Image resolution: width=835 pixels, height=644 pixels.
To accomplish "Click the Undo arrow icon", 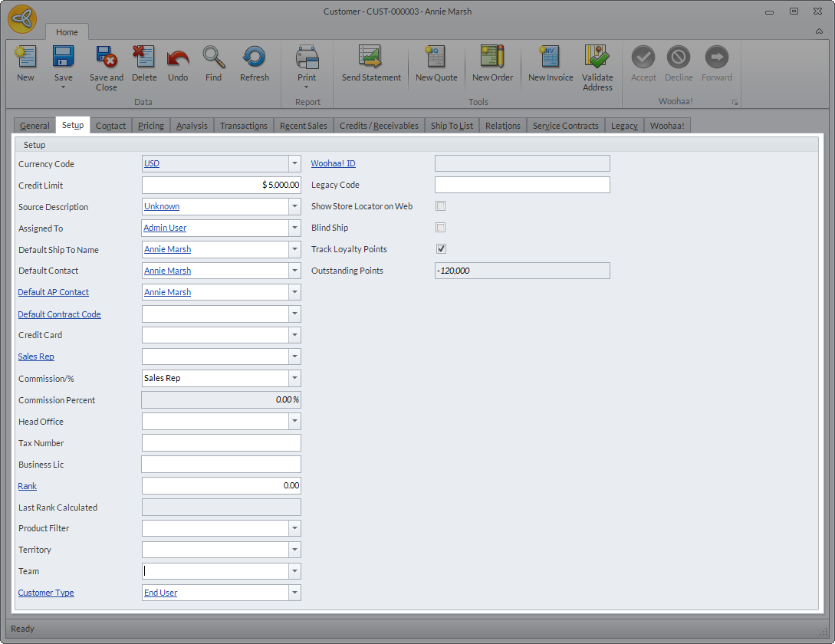I will pyautogui.click(x=178, y=58).
